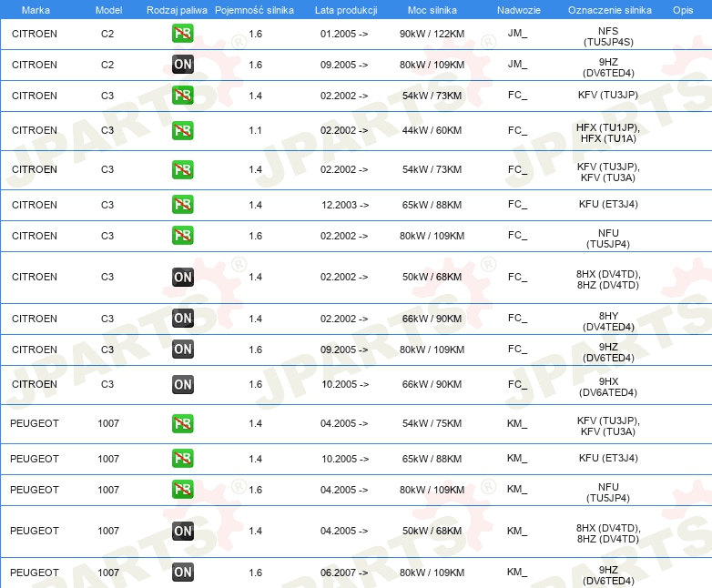The image size is (712, 588).
Task: Click petrol icon in Peugeot 1007 NFU row
Action: [182, 489]
